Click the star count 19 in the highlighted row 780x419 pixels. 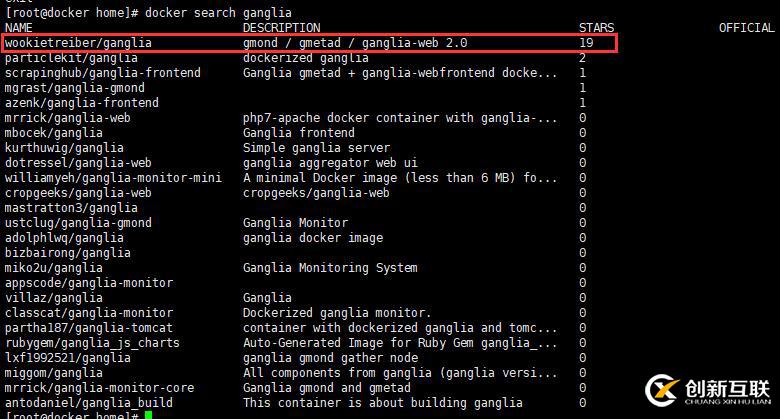[x=586, y=43]
